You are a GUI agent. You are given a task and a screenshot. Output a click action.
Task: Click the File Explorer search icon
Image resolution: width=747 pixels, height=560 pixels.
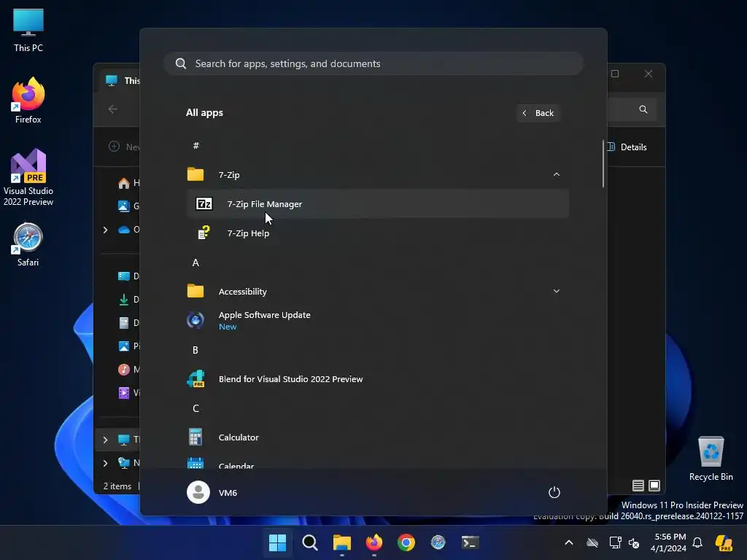(x=643, y=109)
